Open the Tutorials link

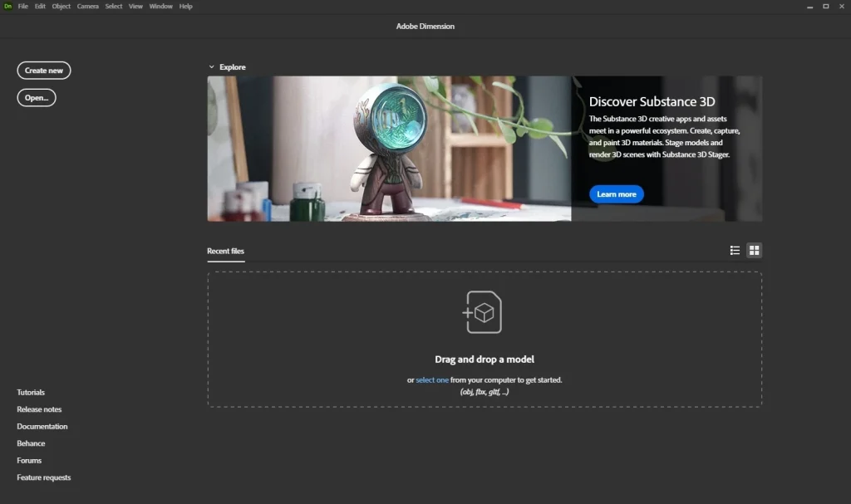point(31,392)
